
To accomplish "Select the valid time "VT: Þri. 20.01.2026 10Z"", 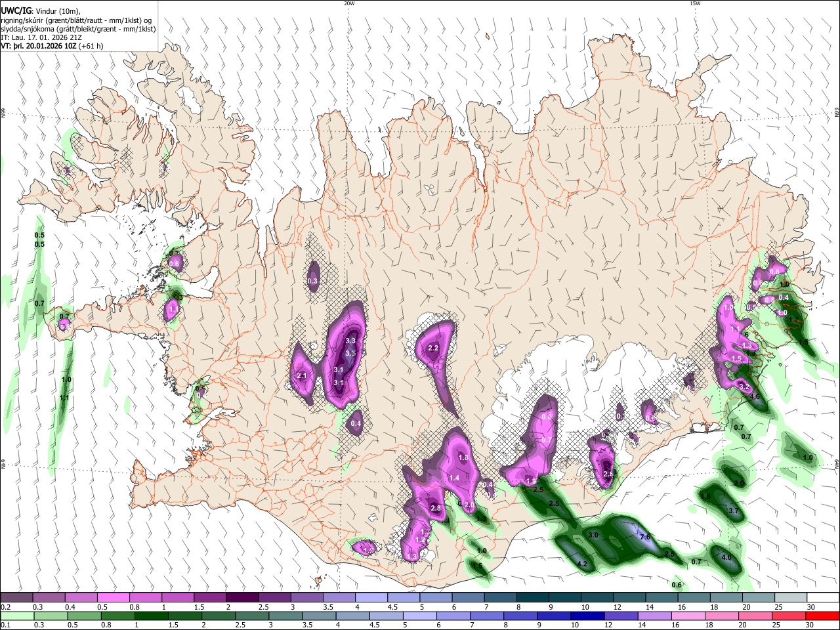I will [x=38, y=47].
